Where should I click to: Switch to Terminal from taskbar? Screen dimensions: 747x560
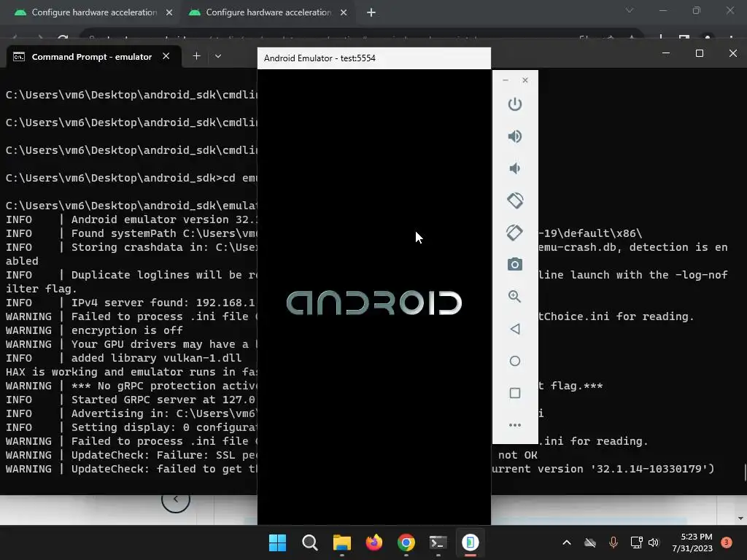pos(438,542)
